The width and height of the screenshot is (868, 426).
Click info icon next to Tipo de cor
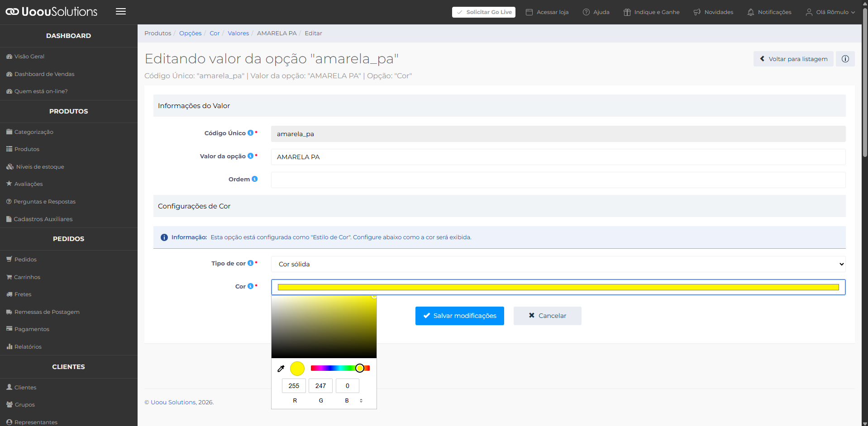250,263
